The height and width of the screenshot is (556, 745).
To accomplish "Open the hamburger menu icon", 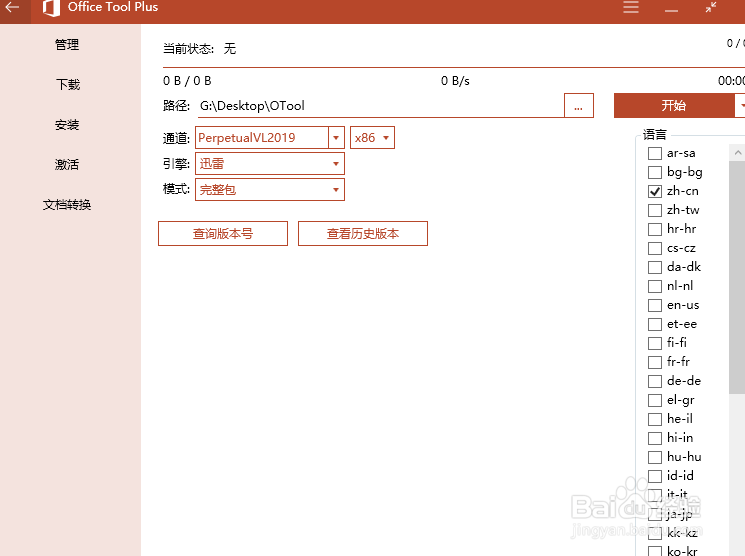I will (630, 7).
